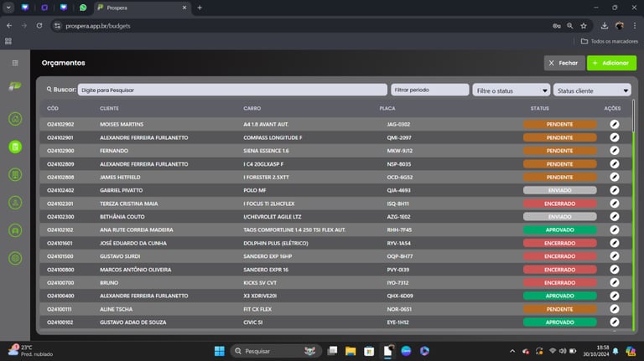The width and height of the screenshot is (644, 361).
Task: Focus the Digite para Pesquisar search field
Action: click(232, 90)
